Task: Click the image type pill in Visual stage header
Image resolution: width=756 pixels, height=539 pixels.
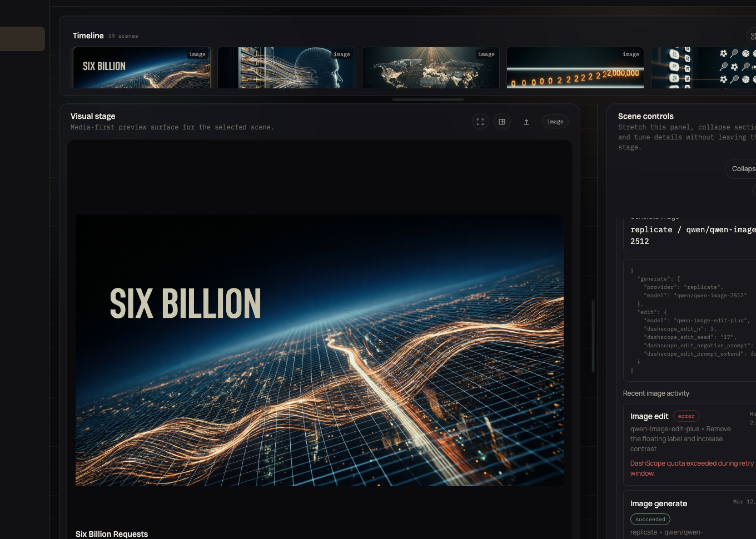Action: click(x=555, y=122)
